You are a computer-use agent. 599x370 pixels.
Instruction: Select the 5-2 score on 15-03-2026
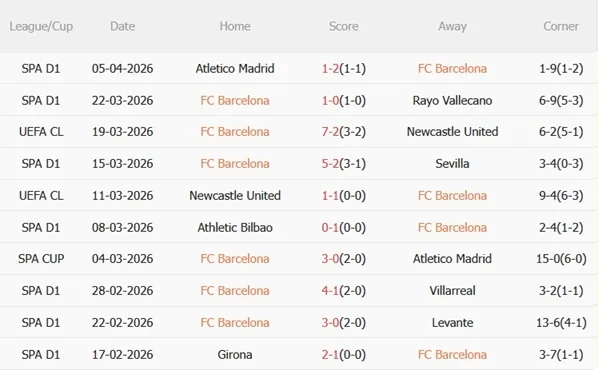[x=330, y=164]
